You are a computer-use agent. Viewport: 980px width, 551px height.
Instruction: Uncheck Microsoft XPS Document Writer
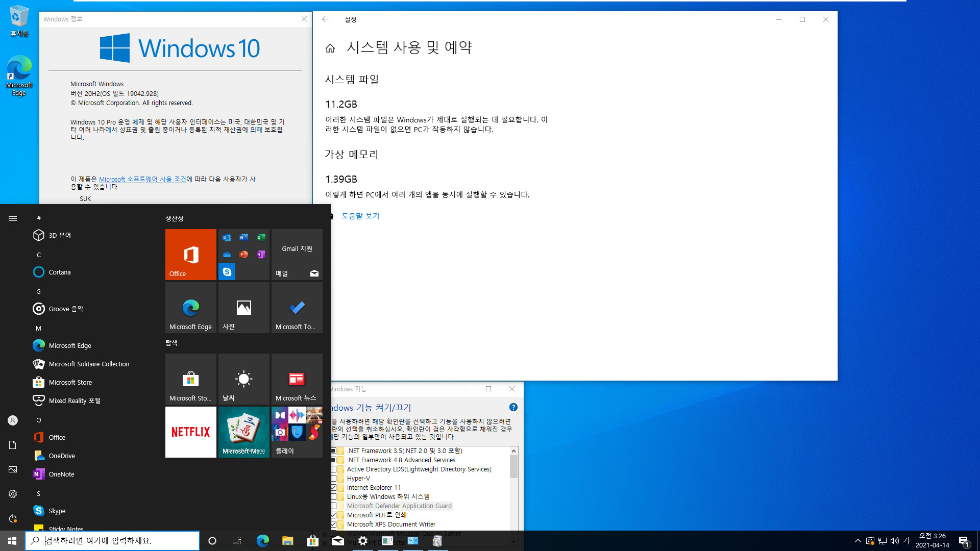coord(333,524)
